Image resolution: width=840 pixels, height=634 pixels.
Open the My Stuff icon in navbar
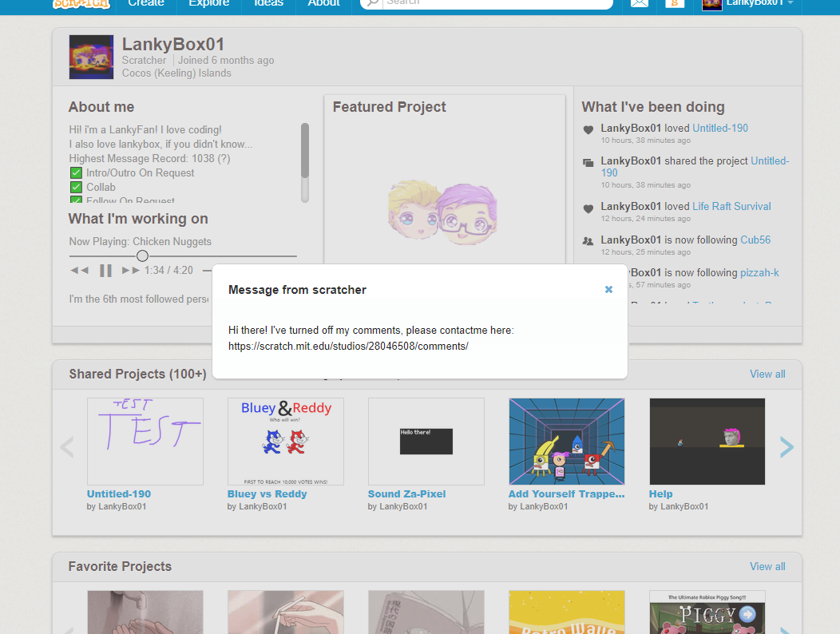[675, 3]
